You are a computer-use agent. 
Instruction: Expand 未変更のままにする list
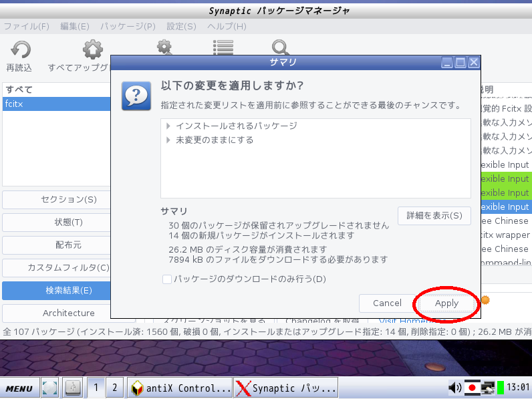[168, 140]
